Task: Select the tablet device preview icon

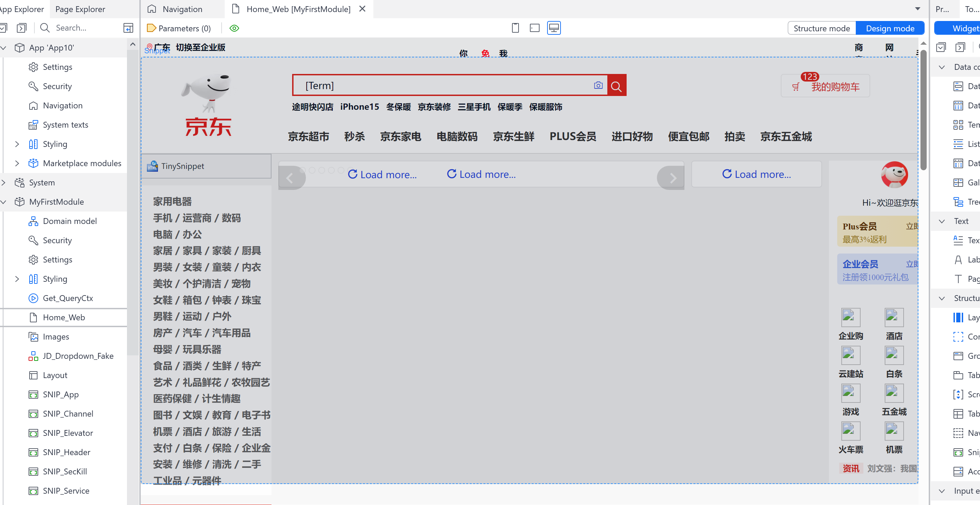Action: (534, 28)
